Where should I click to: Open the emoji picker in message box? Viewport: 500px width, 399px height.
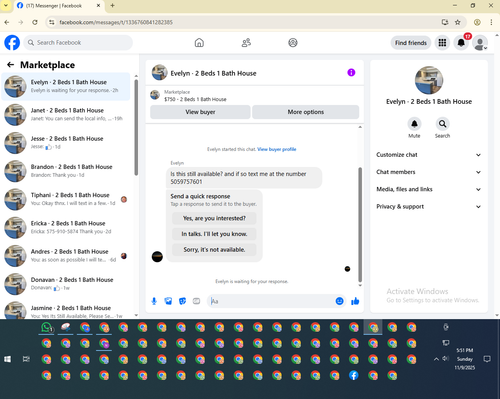pos(339,301)
